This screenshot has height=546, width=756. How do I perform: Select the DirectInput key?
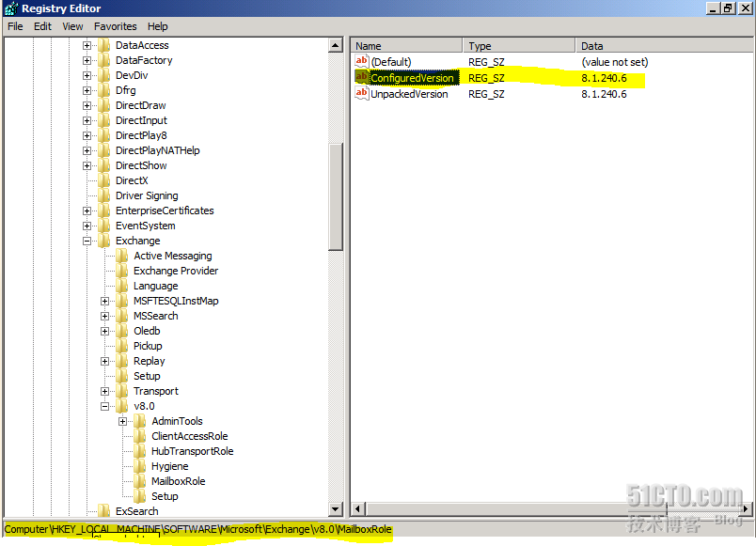coord(141,120)
